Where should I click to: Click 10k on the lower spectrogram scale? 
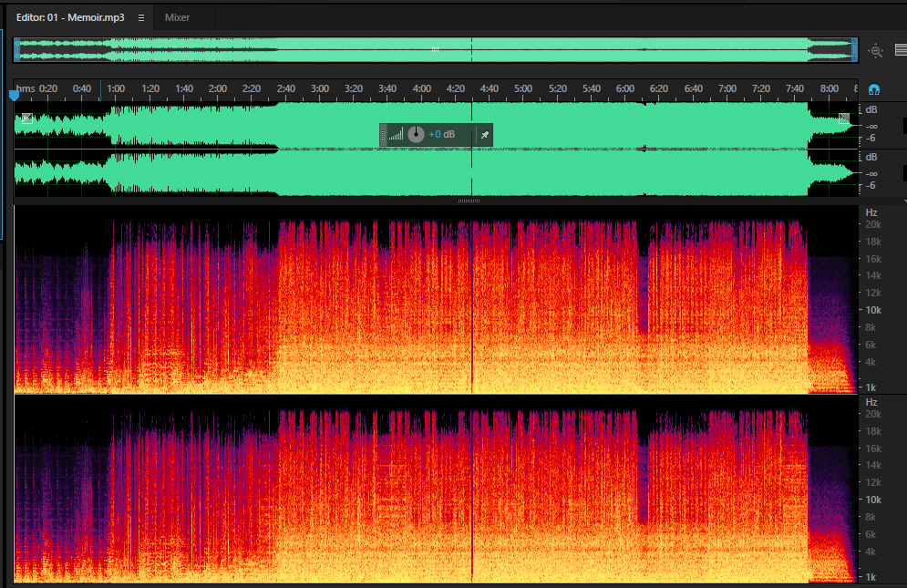tap(873, 500)
